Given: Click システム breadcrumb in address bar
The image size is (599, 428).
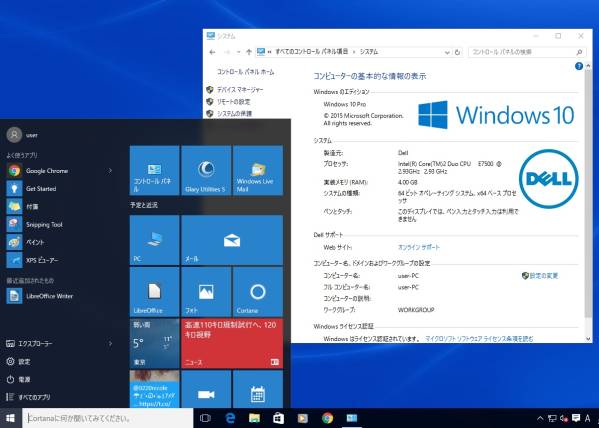Looking at the screenshot, I should [x=369, y=52].
